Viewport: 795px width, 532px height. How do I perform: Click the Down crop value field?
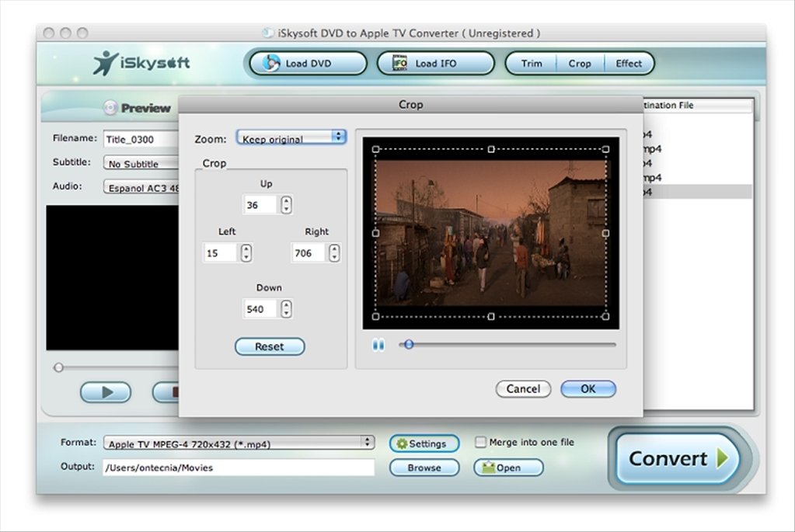point(260,309)
